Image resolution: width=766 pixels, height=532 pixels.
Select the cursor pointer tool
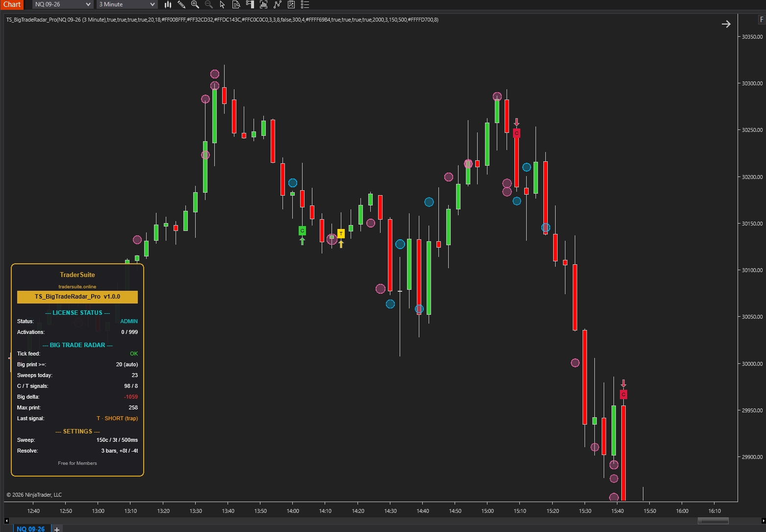(222, 4)
